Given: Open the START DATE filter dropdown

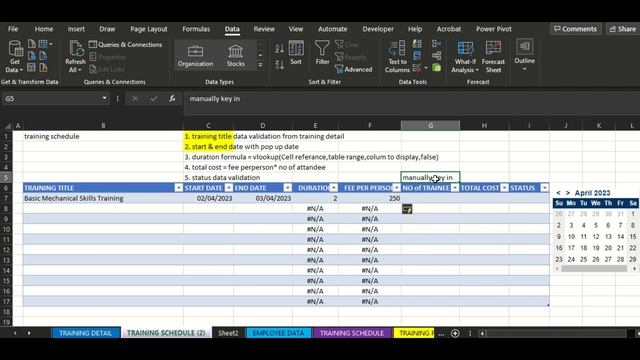Looking at the screenshot, I should point(229,188).
